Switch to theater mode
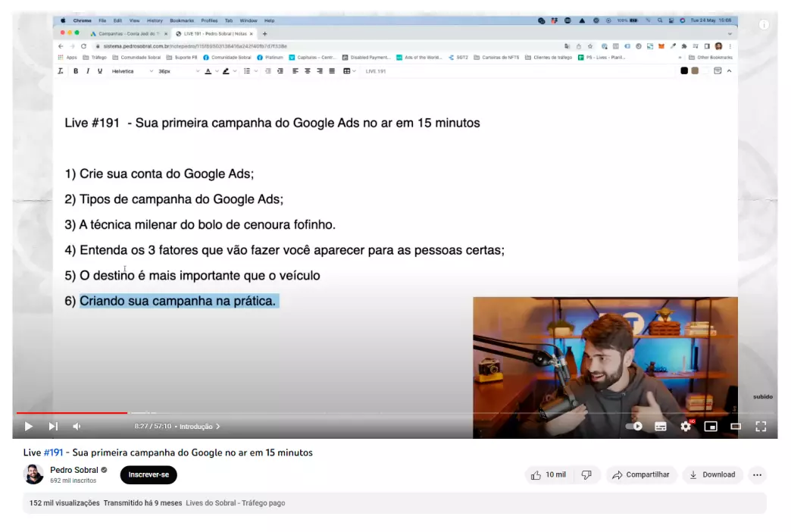 (x=736, y=427)
